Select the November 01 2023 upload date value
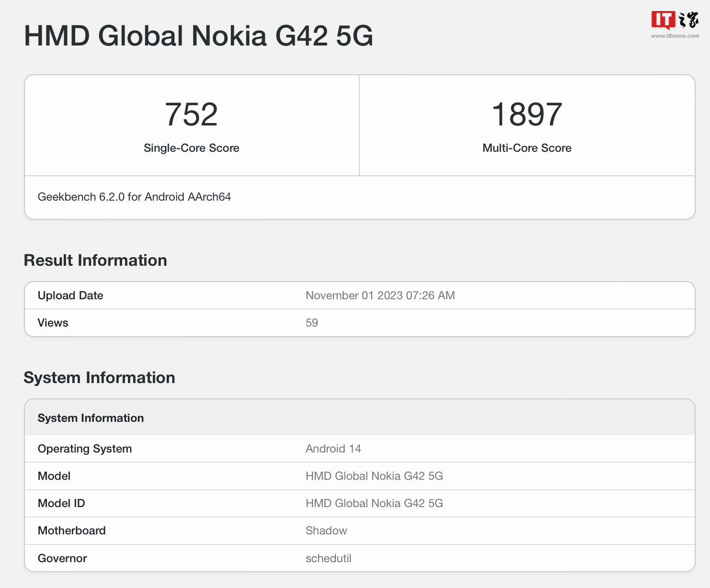Viewport: 710px width, 588px height. (380, 295)
